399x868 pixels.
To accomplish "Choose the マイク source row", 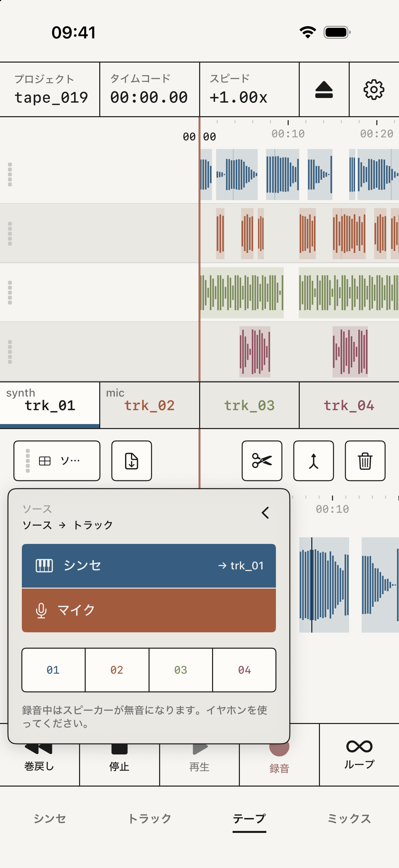I will pos(149,610).
